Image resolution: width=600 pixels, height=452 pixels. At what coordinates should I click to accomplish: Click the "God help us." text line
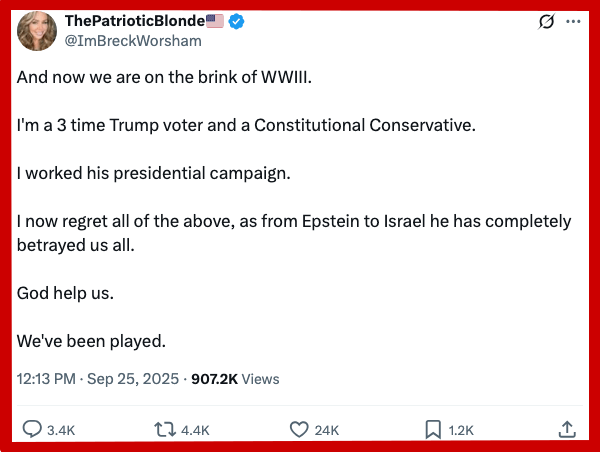[66, 294]
